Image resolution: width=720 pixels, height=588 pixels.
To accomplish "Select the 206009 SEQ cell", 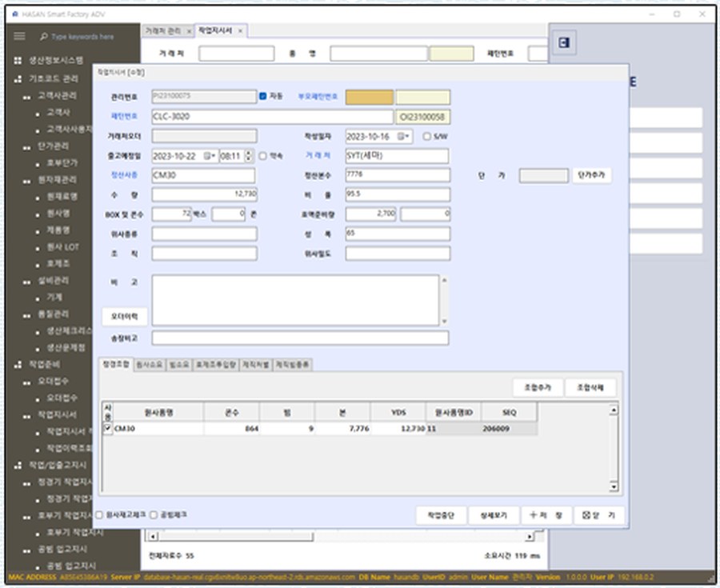I will pos(509,429).
